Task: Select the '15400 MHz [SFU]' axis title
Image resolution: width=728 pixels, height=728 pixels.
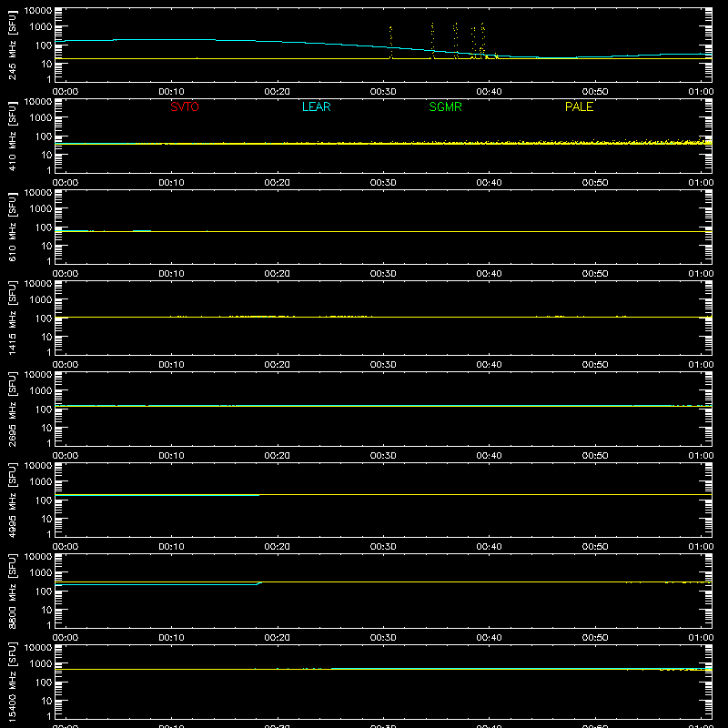Action: (x=12, y=682)
